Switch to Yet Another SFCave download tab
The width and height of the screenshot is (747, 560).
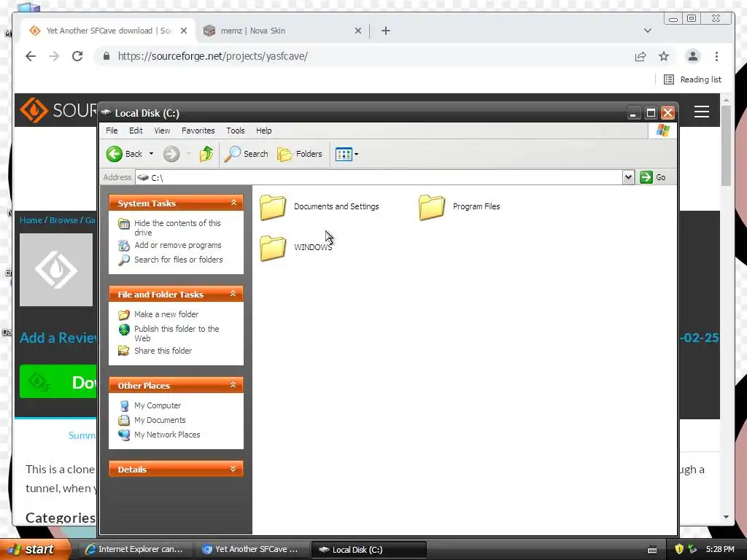(107, 31)
